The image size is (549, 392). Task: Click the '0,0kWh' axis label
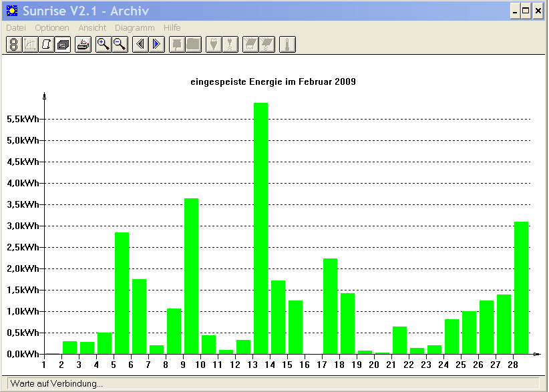point(23,354)
